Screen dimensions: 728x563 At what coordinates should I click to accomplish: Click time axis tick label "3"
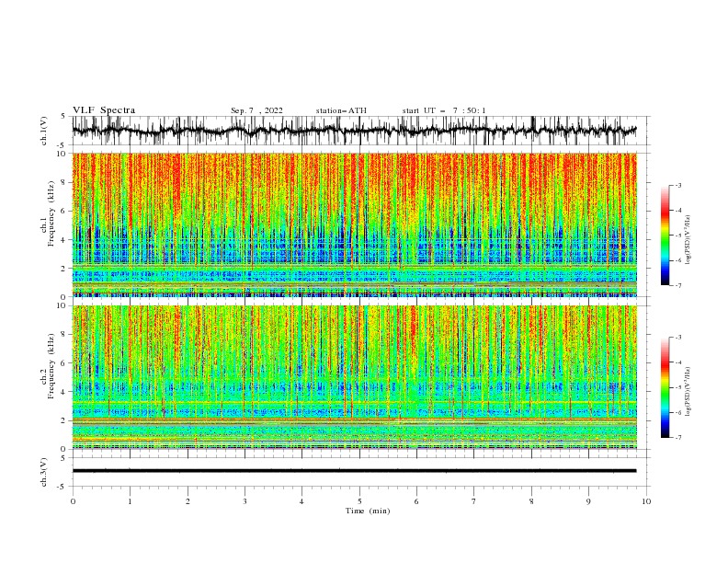tap(245, 501)
